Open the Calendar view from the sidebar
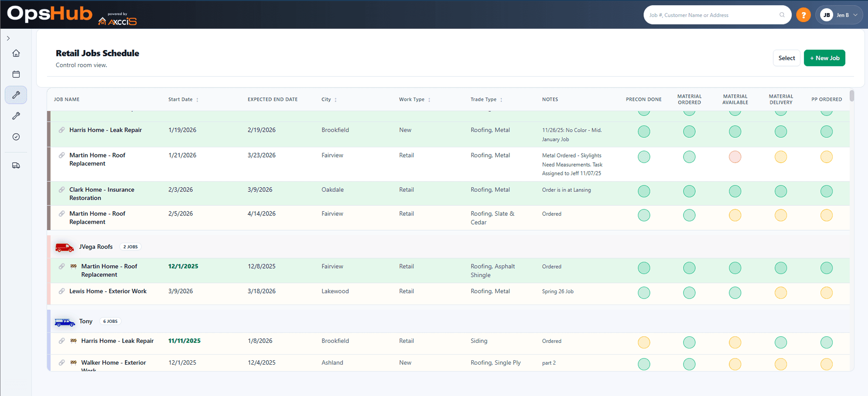The height and width of the screenshot is (396, 868). pyautogui.click(x=16, y=74)
